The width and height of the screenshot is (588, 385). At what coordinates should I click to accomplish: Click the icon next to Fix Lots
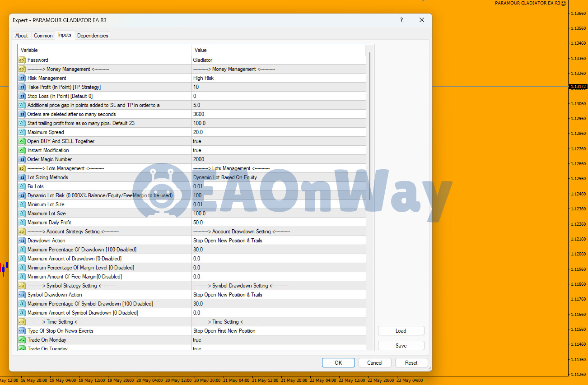[22, 186]
